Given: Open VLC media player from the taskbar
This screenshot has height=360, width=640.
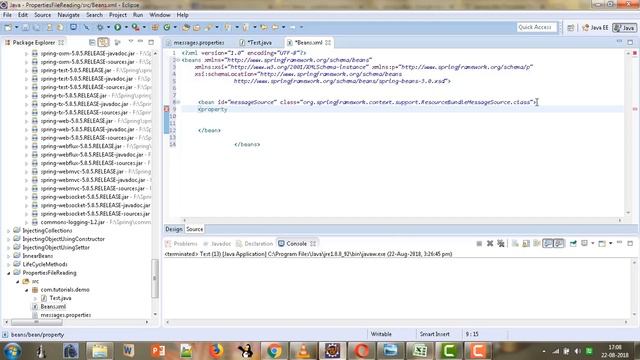Looking at the screenshot, I should (x=303, y=351).
